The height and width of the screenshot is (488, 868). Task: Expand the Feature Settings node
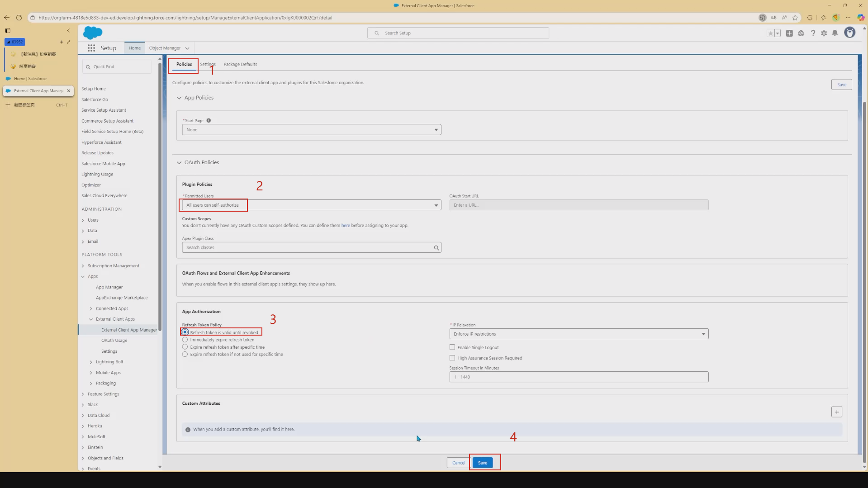coord(83,394)
